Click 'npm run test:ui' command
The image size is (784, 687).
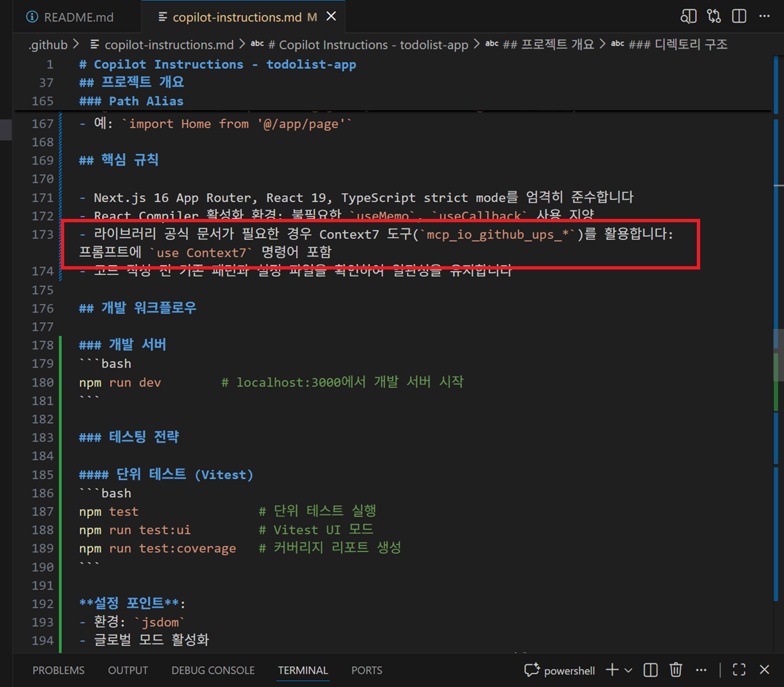135,530
